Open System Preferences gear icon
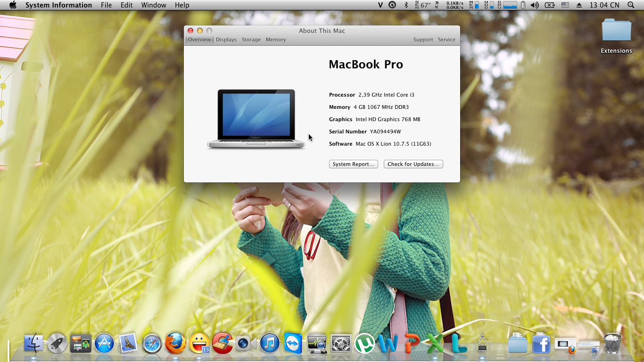This screenshot has width=644, height=362. coord(340,343)
